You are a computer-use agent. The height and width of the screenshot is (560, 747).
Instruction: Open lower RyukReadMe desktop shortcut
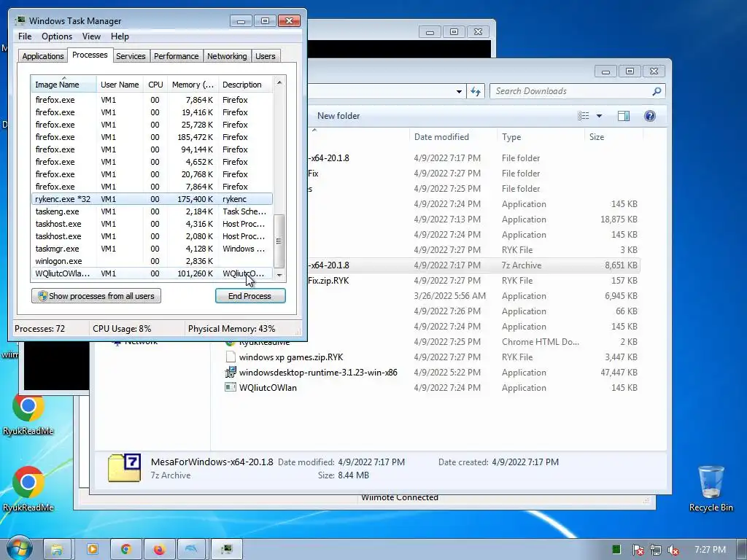tap(28, 489)
